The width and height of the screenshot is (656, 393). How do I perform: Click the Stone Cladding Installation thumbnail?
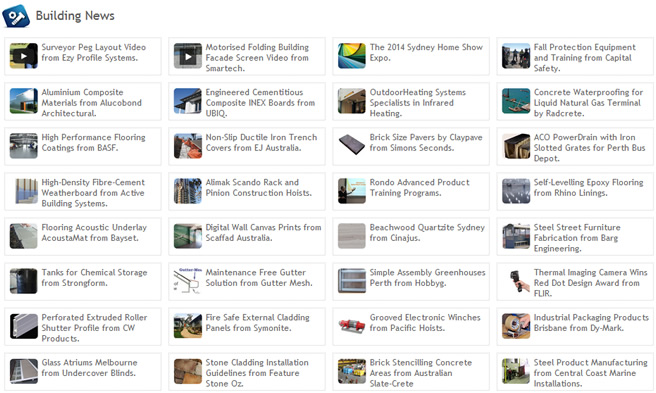coord(188,371)
